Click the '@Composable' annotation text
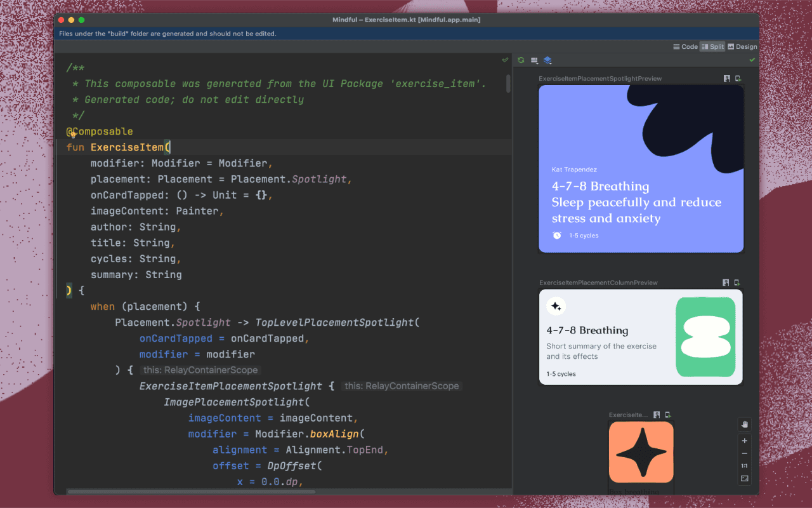The image size is (812, 508). pyautogui.click(x=100, y=131)
